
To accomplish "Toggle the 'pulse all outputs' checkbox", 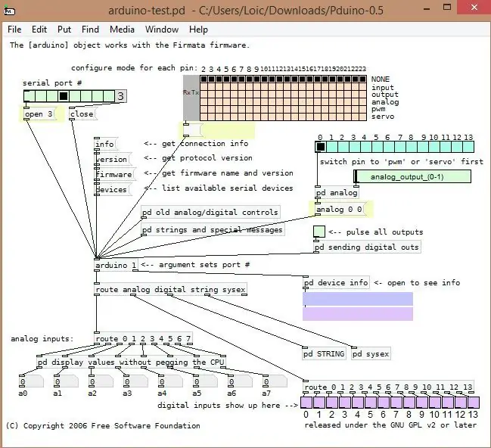I will tap(319, 232).
